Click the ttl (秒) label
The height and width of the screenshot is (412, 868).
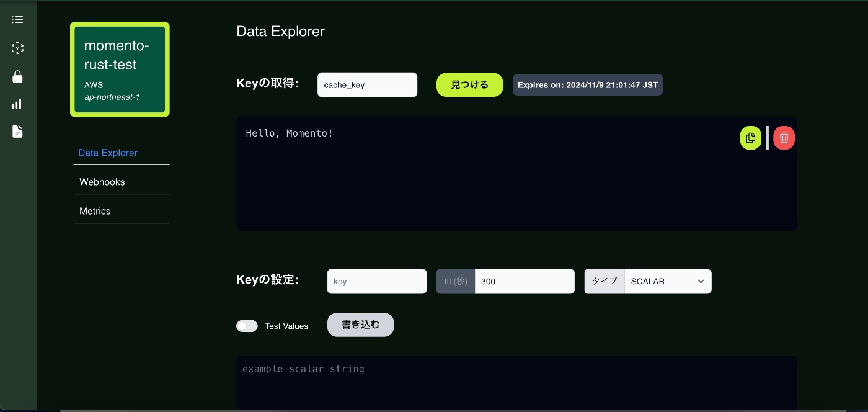click(456, 281)
